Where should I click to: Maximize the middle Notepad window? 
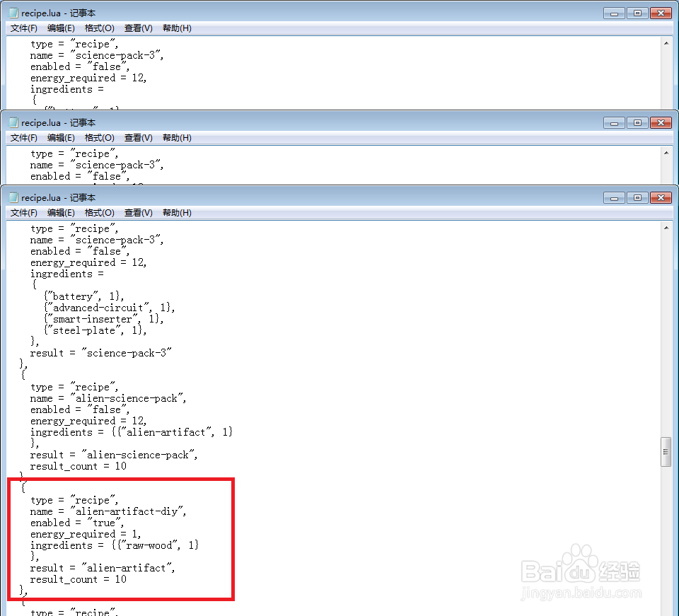[x=637, y=123]
